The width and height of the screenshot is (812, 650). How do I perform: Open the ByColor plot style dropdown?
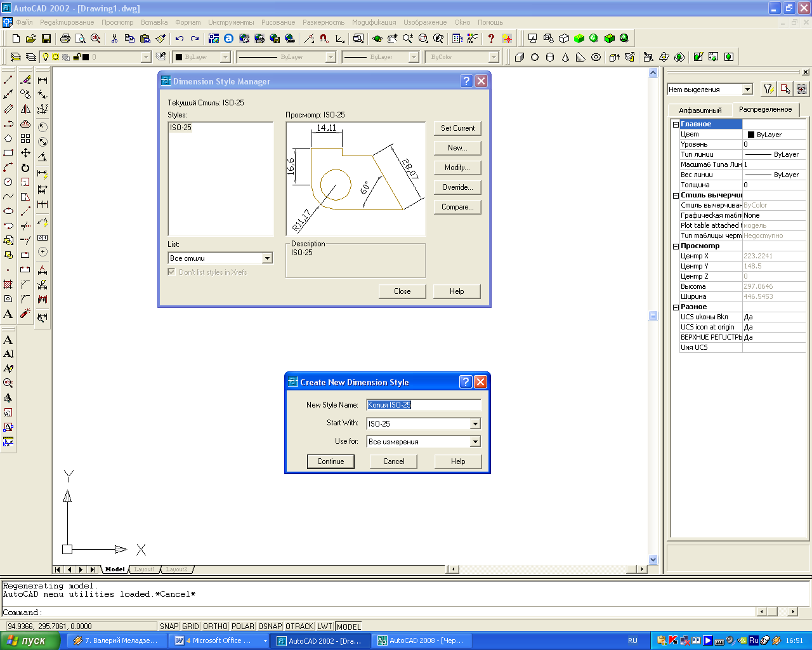pos(494,57)
